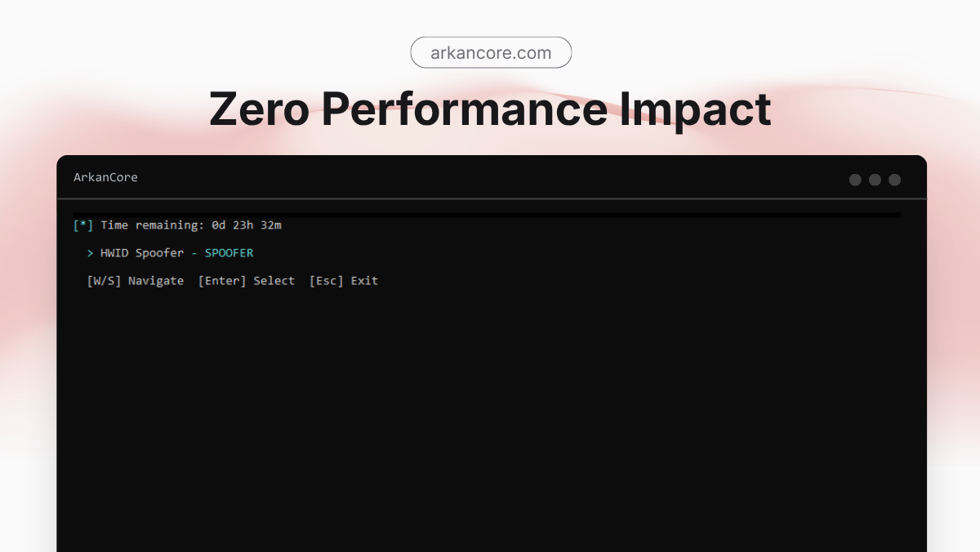The height and width of the screenshot is (552, 980).
Task: Click the rightmost window control dot
Action: [x=894, y=180]
